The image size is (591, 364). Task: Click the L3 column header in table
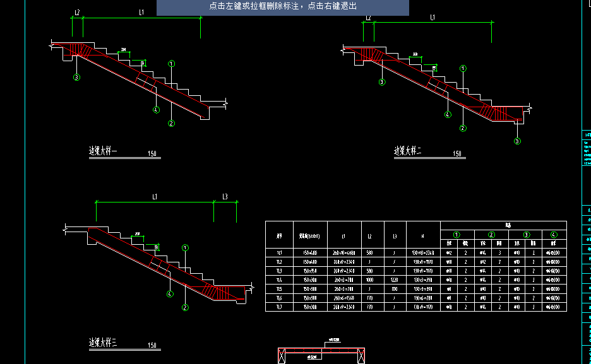pyautogui.click(x=395, y=237)
